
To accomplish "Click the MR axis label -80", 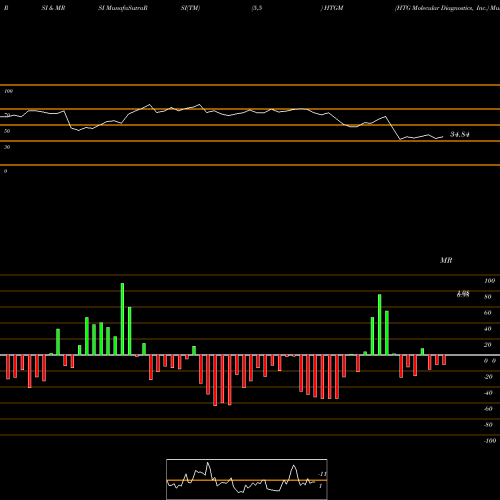I will click(488, 425).
